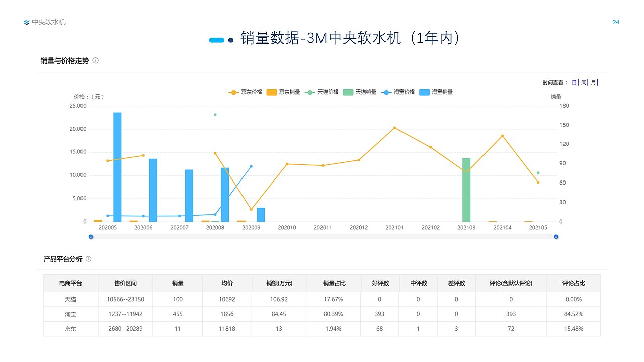Click the 淘宝价格 point at 202009
This screenshot has height=362, width=644.
(251, 166)
